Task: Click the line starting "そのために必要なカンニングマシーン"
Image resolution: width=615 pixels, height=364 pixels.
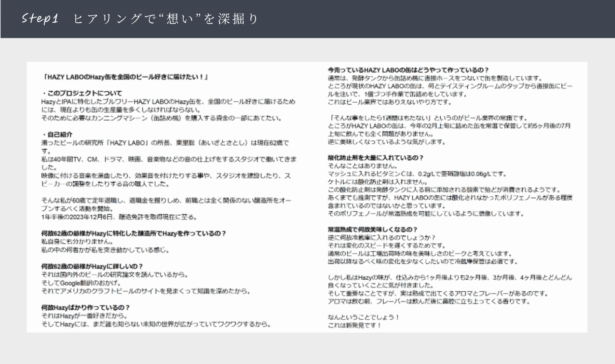Action: pyautogui.click(x=162, y=118)
